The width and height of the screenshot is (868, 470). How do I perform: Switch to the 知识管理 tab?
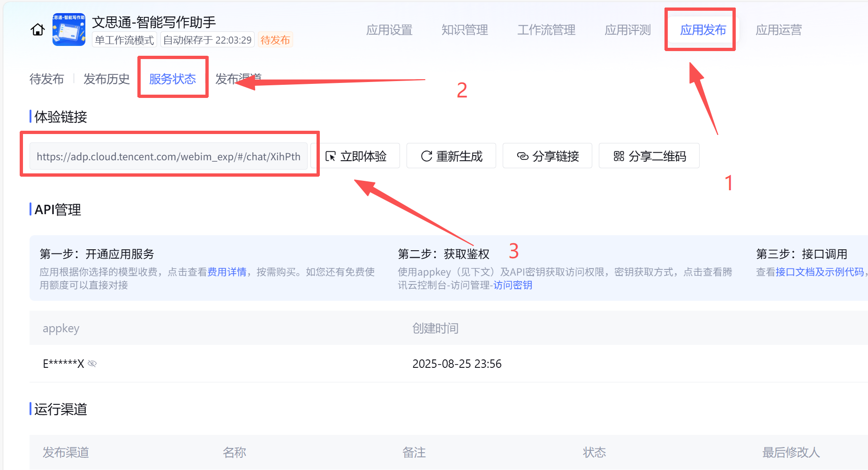click(x=465, y=30)
